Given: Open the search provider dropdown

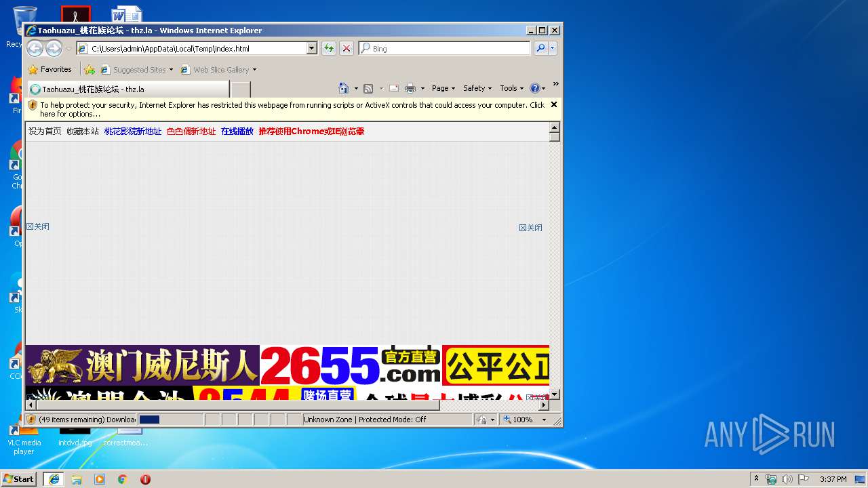Looking at the screenshot, I should point(553,48).
